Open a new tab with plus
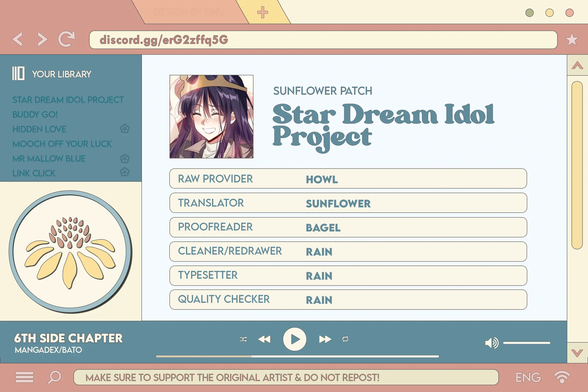Screen dimensions: 588x392 point(263,12)
